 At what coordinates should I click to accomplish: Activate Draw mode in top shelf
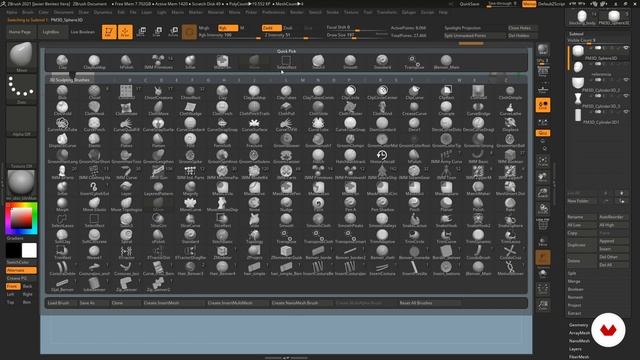coord(125,32)
